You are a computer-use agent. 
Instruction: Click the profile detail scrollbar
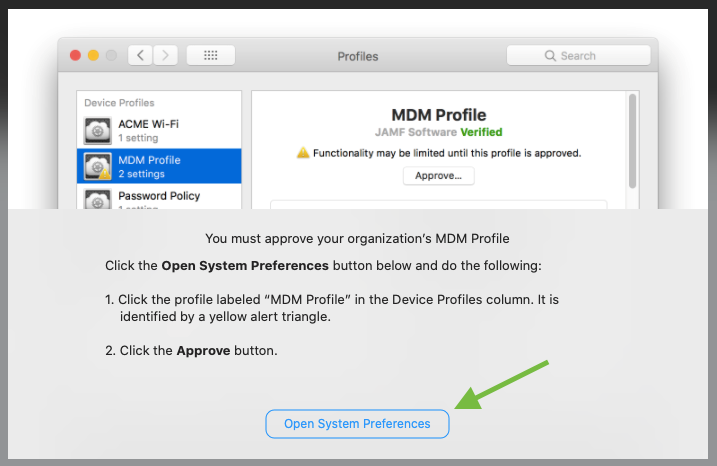click(x=632, y=141)
